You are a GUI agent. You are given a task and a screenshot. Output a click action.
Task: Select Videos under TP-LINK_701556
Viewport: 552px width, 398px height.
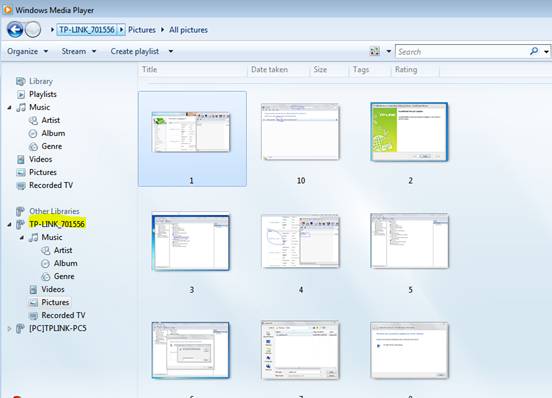click(53, 289)
